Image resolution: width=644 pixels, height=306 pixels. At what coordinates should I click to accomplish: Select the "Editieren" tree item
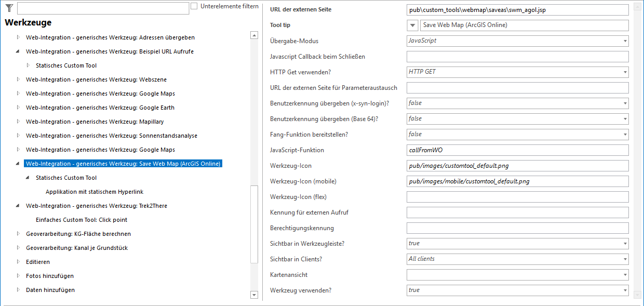coord(37,261)
